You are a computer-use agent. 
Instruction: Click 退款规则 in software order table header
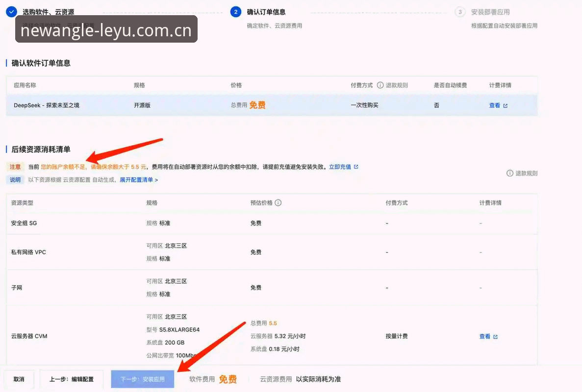(x=396, y=85)
